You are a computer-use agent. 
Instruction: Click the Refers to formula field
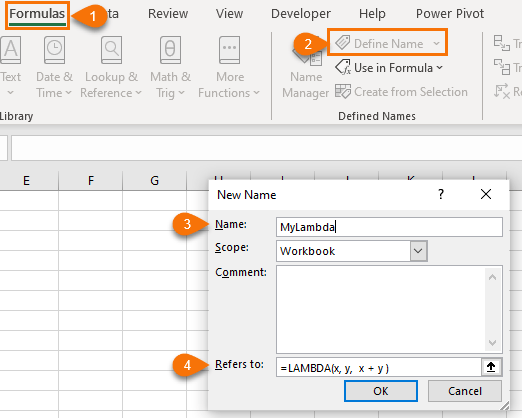click(379, 367)
